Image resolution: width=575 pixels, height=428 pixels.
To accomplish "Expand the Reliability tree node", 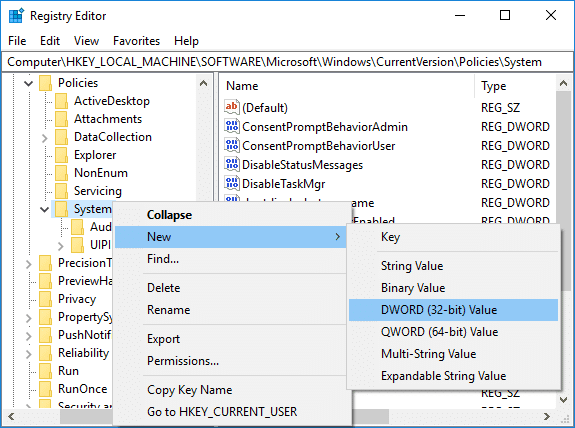I will [x=29, y=354].
